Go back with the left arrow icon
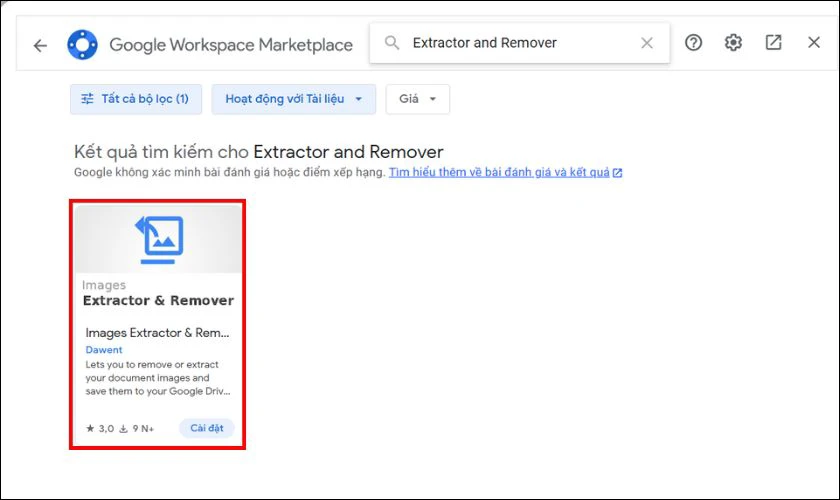 click(40, 46)
